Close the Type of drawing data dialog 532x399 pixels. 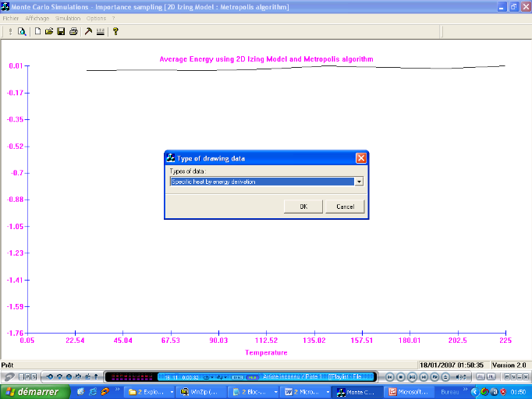click(x=361, y=158)
